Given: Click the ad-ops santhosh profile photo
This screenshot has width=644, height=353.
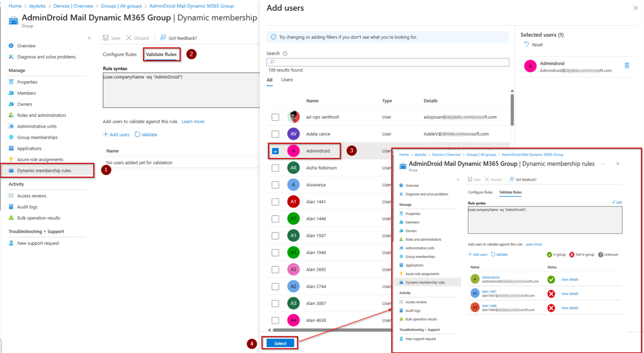Looking at the screenshot, I should (293, 117).
